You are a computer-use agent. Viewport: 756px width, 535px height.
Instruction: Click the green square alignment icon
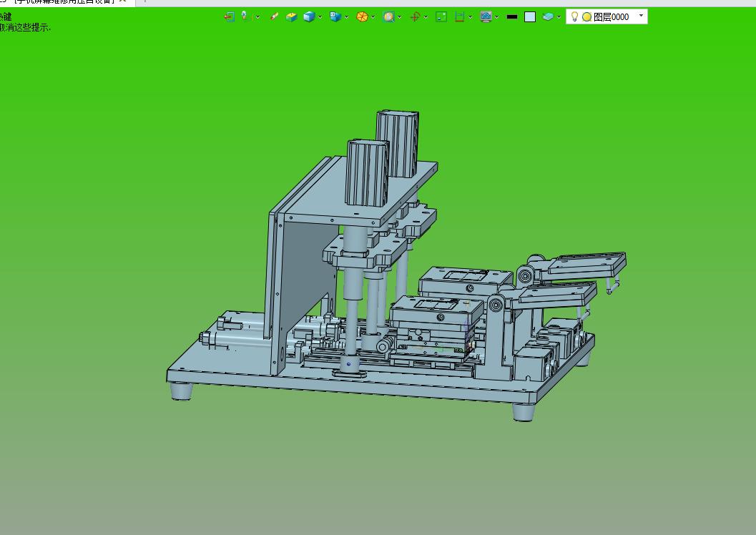441,17
